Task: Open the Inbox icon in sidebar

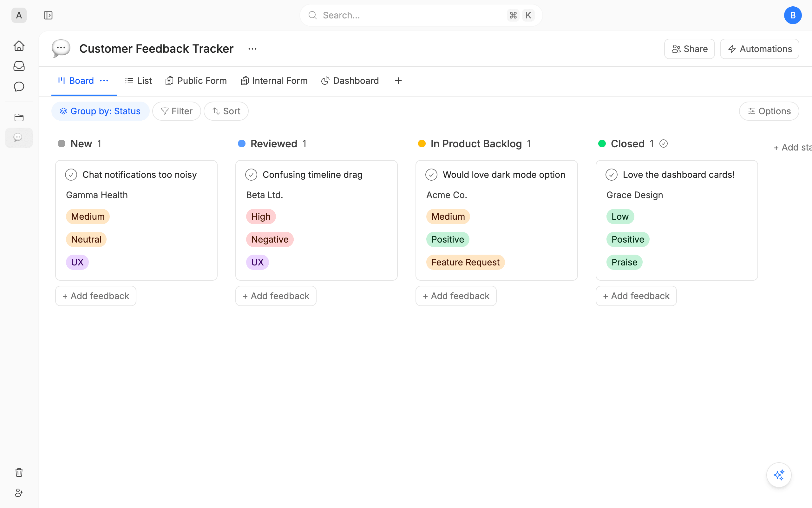Action: click(19, 66)
